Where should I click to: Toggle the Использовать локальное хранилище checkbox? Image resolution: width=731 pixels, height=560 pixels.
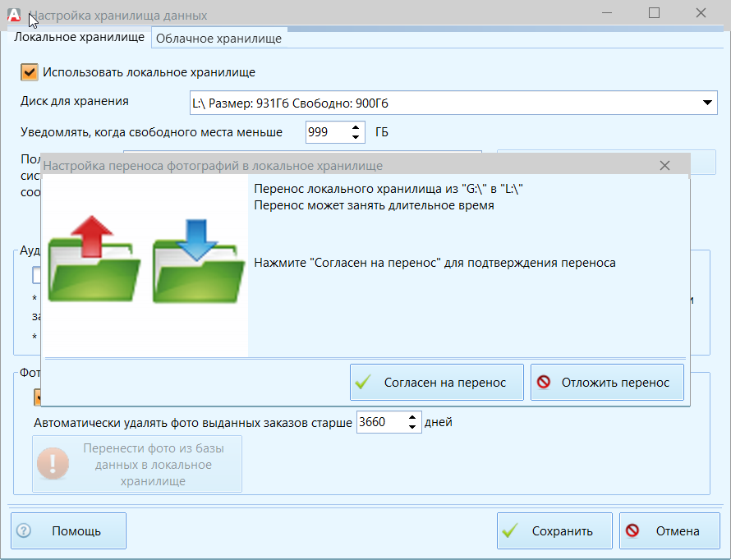click(30, 72)
